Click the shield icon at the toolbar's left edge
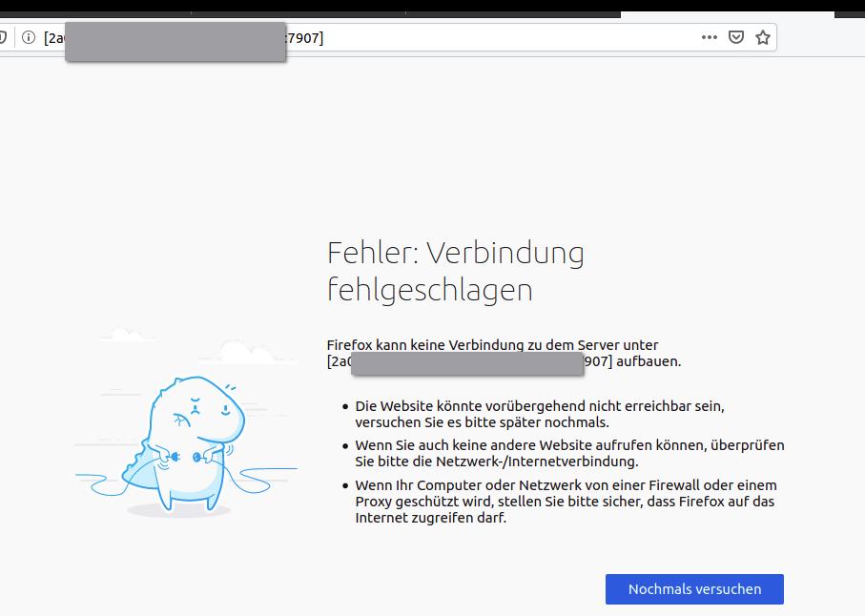The height and width of the screenshot is (616, 865). [3, 37]
